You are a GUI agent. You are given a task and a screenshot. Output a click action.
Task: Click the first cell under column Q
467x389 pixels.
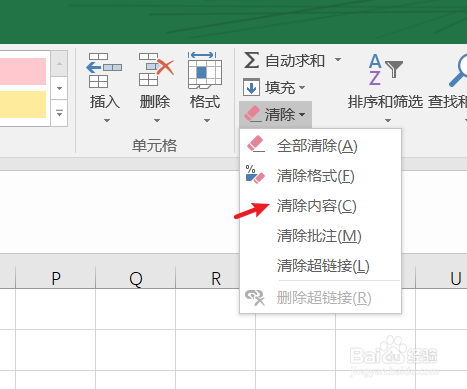pyautogui.click(x=136, y=309)
